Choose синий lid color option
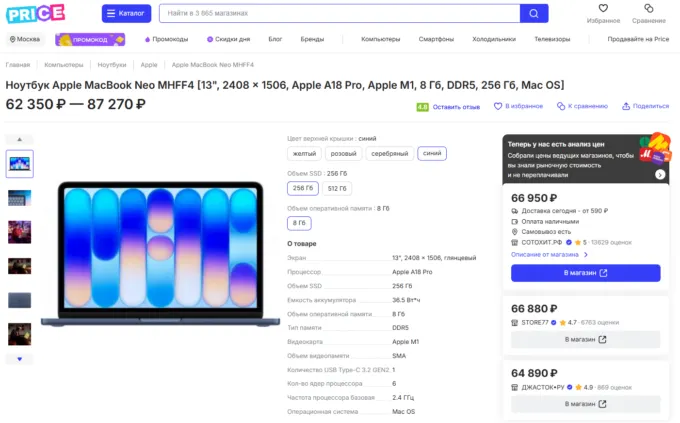 [x=432, y=154]
